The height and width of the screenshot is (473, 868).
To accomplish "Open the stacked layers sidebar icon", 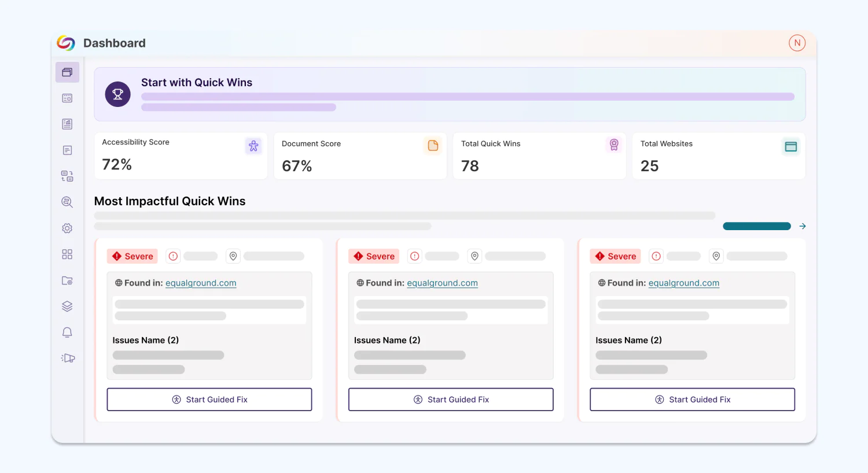I will pyautogui.click(x=67, y=306).
